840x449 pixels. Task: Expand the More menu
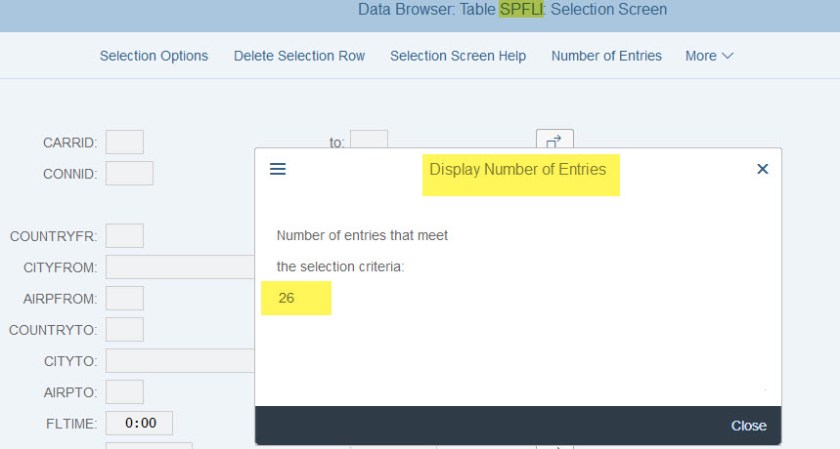point(709,56)
